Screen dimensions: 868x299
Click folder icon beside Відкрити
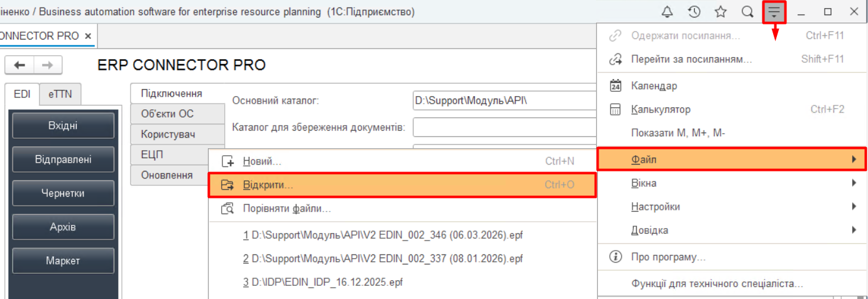click(227, 185)
